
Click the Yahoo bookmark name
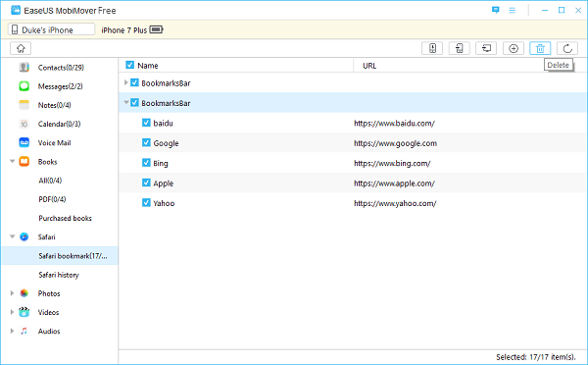[164, 203]
